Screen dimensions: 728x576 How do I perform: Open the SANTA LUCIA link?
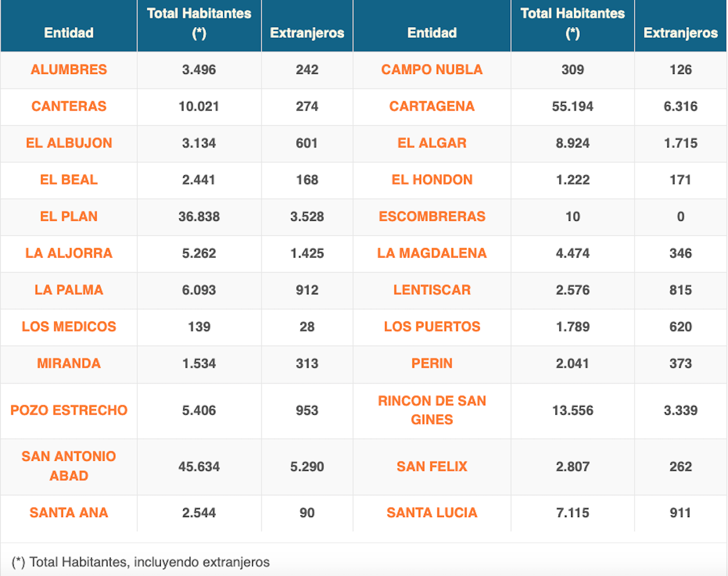432,513
